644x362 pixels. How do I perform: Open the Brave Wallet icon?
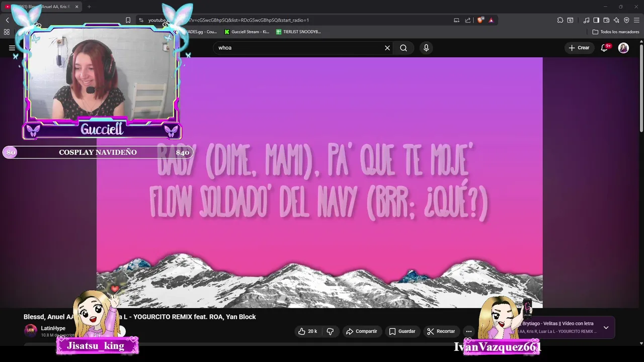point(606,20)
